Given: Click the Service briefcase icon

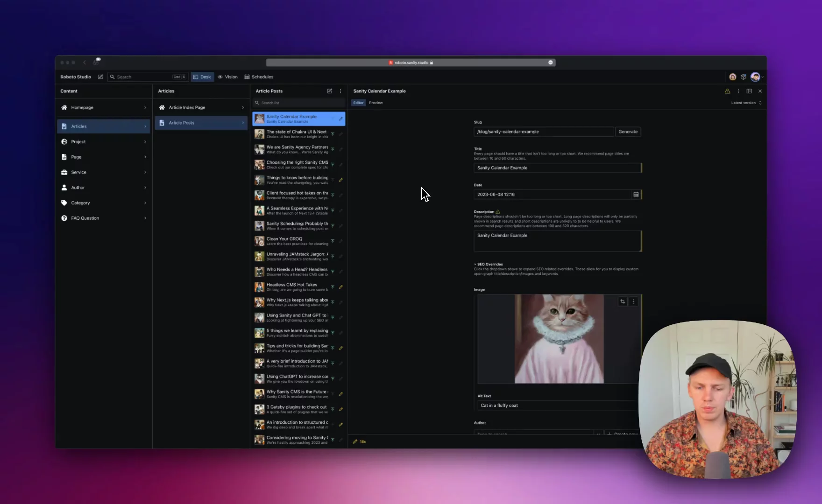Looking at the screenshot, I should click(64, 172).
